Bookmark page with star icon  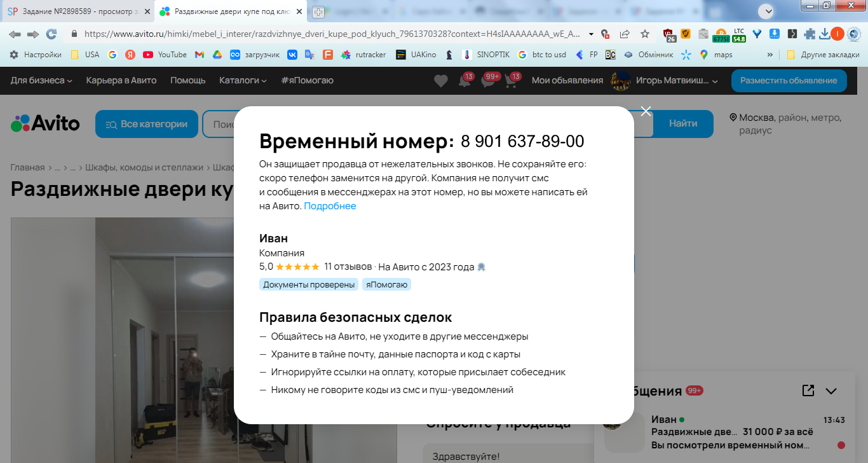pyautogui.click(x=644, y=34)
